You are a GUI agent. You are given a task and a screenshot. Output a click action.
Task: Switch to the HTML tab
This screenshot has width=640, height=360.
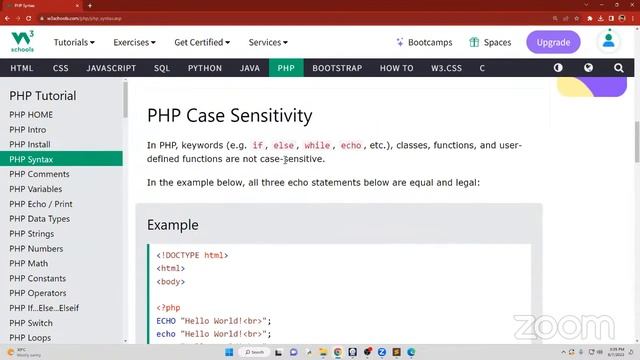tap(22, 68)
